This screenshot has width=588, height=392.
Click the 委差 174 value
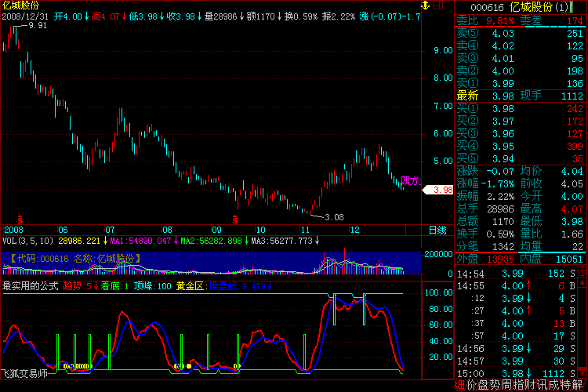tap(575, 21)
